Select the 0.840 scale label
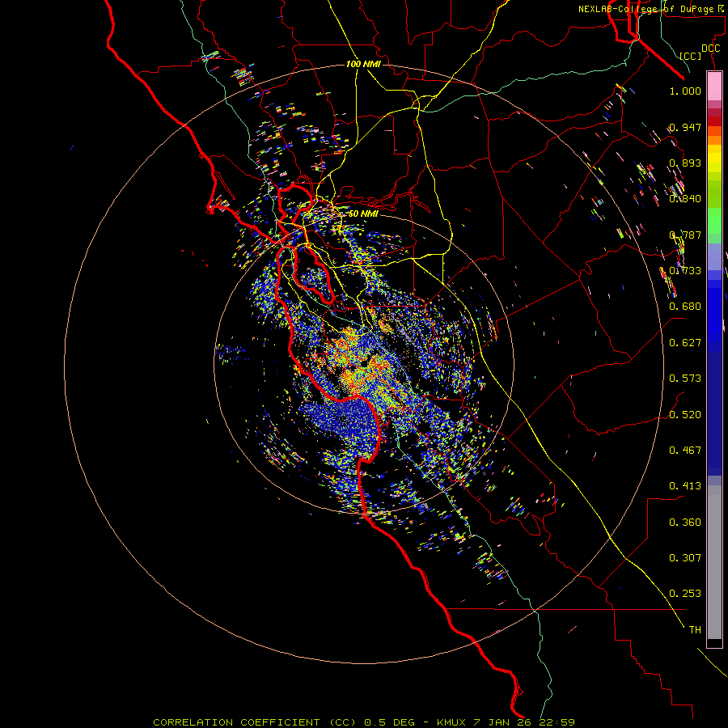The image size is (728, 728). click(685, 199)
